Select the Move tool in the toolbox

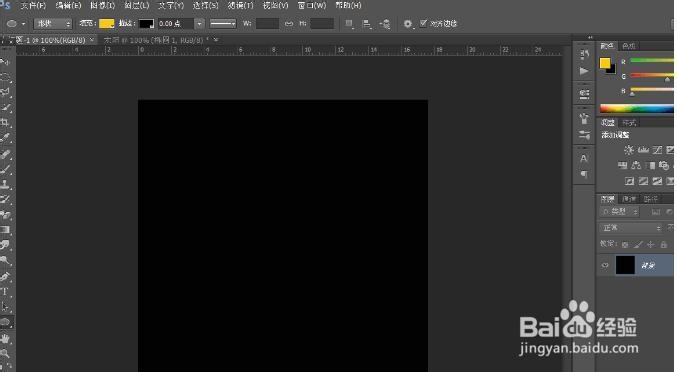(5, 63)
